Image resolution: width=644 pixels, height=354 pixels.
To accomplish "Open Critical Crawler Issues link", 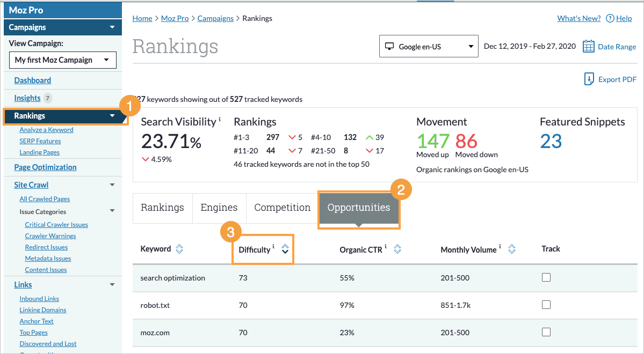I will coord(56,225).
